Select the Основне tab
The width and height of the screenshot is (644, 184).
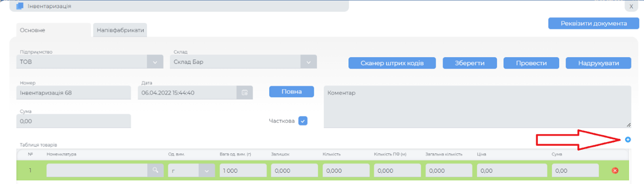[x=54, y=30]
